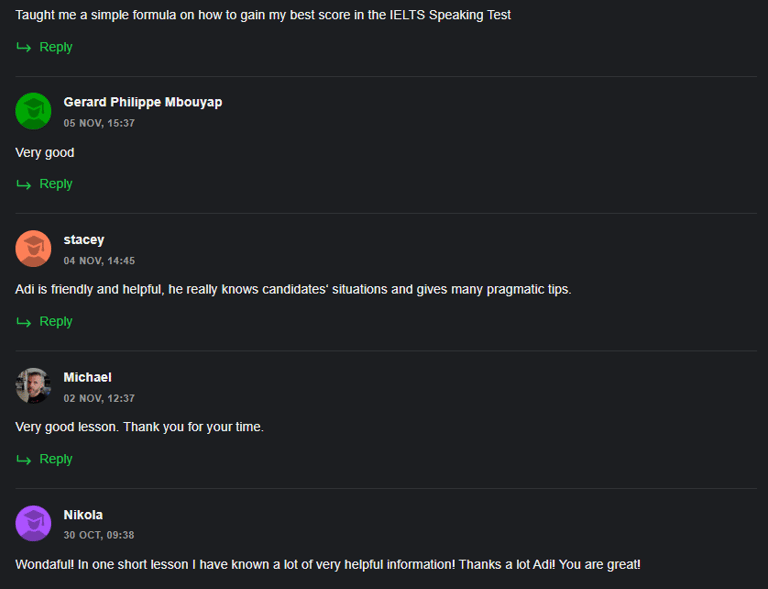
Task: Click the 02 NOV, 12:37 timestamp
Action: tap(99, 399)
